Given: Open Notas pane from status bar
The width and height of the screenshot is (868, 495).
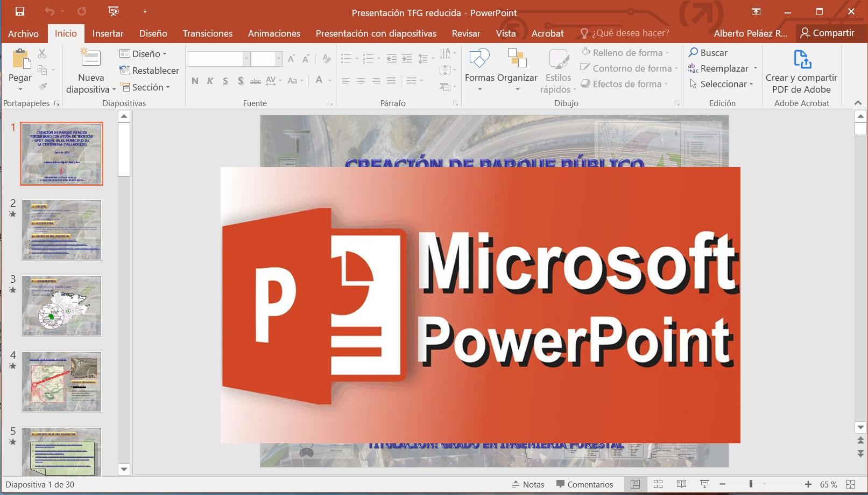Looking at the screenshot, I should [528, 484].
